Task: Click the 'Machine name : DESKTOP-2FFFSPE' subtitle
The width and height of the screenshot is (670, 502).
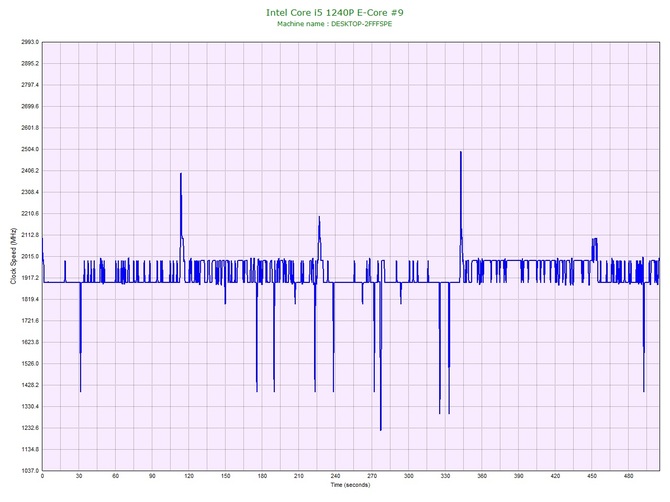Action: [335, 24]
